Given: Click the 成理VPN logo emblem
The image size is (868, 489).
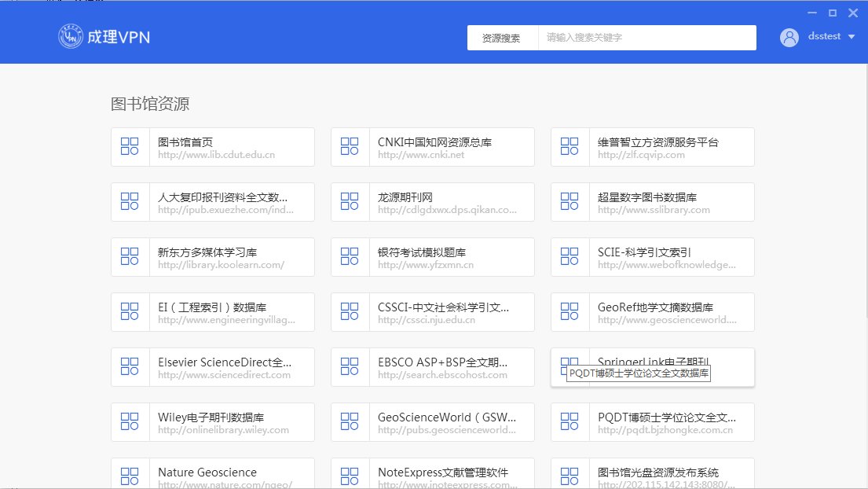Looking at the screenshot, I should (x=70, y=36).
